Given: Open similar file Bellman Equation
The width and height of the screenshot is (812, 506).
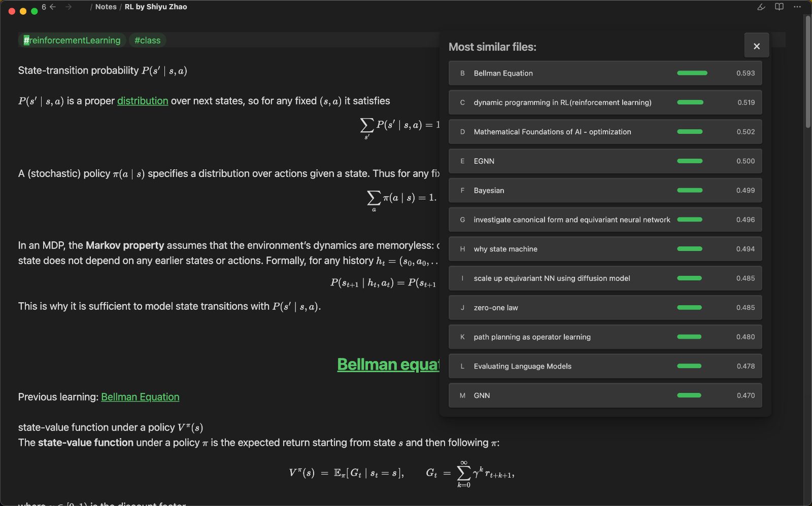Looking at the screenshot, I should [x=605, y=73].
